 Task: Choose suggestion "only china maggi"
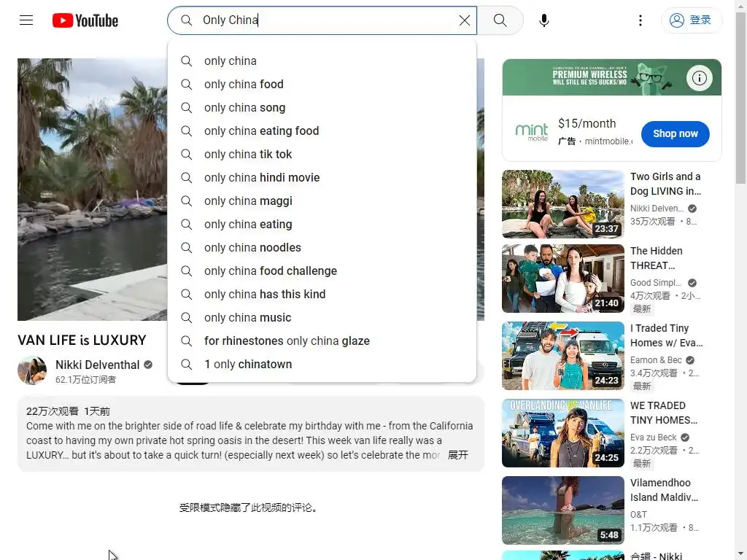322,201
